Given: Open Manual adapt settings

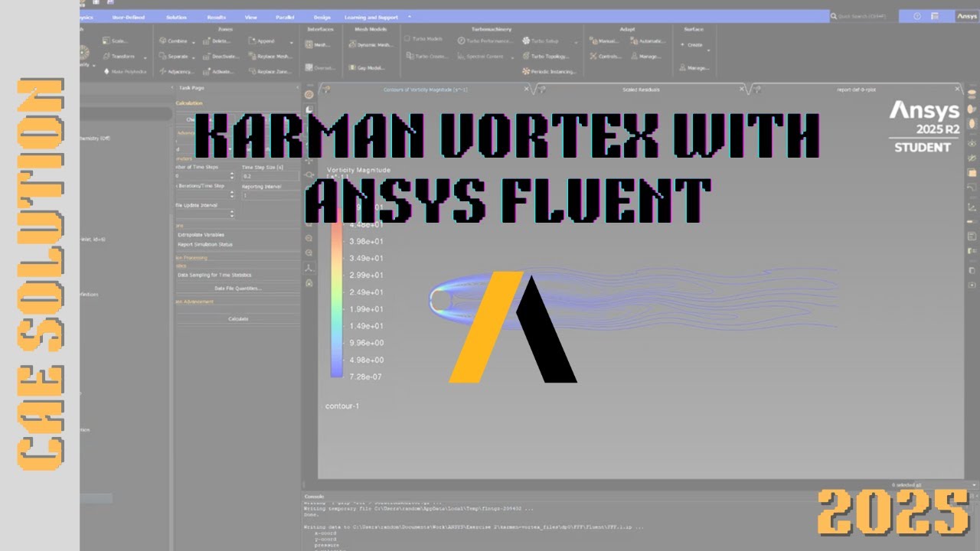Looking at the screenshot, I should click(604, 41).
